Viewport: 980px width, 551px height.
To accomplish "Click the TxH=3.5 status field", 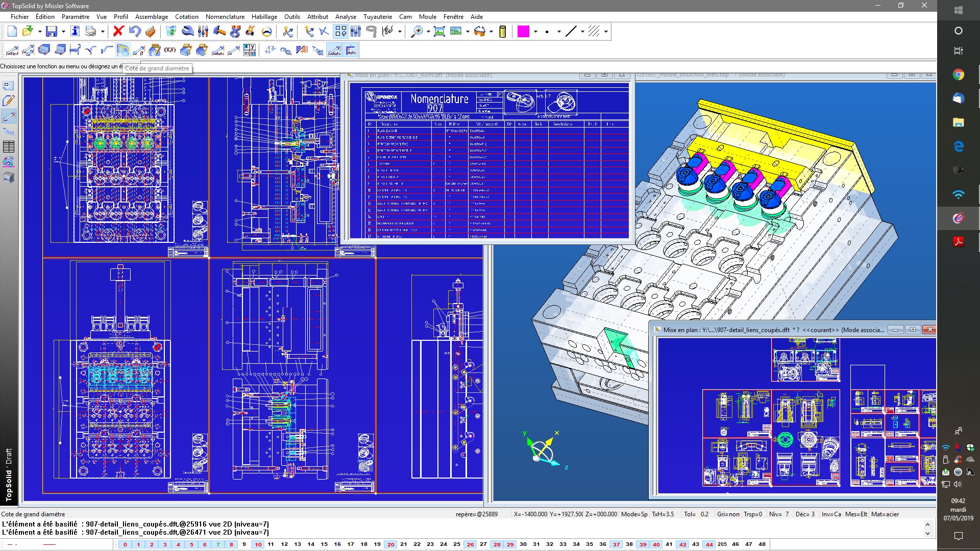I will (663, 514).
